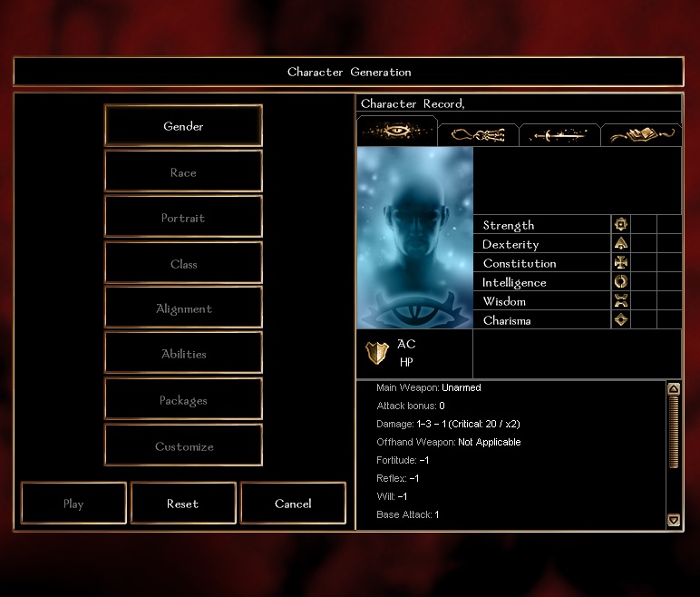Click the Attack bonus: 0 line
Image resolution: width=700 pixels, height=597 pixels.
pyautogui.click(x=411, y=406)
